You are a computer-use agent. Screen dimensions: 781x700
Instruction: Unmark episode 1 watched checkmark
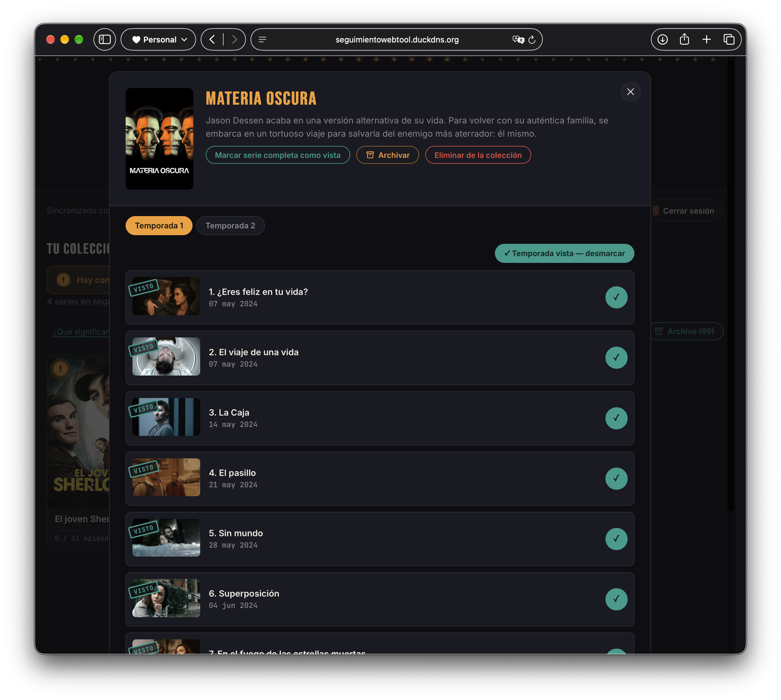[x=616, y=297]
